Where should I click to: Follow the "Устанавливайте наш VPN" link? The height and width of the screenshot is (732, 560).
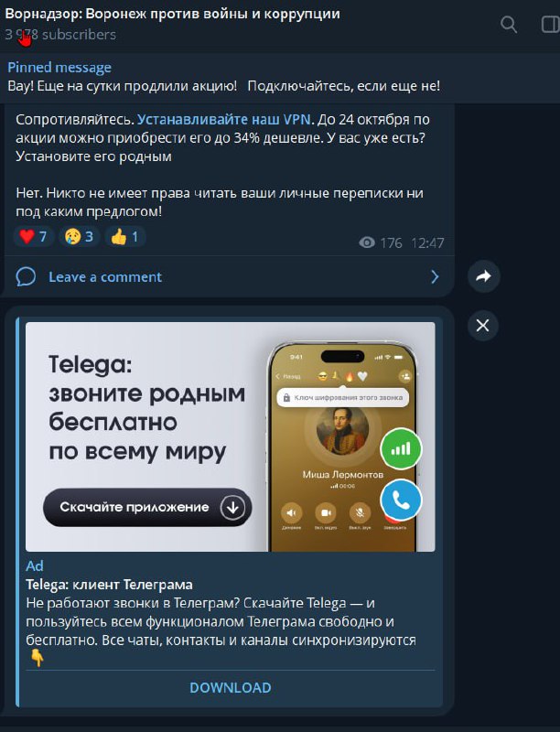(224, 120)
